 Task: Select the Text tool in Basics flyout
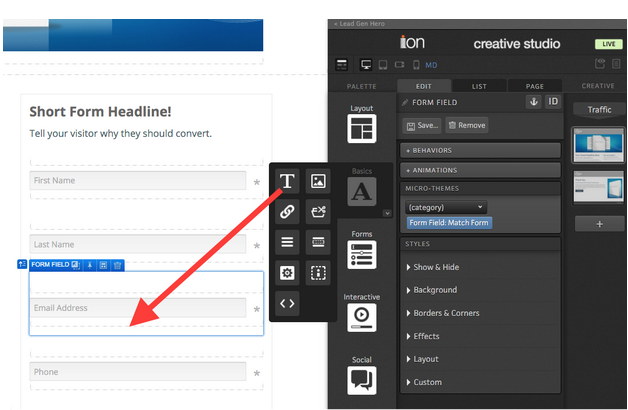click(287, 181)
